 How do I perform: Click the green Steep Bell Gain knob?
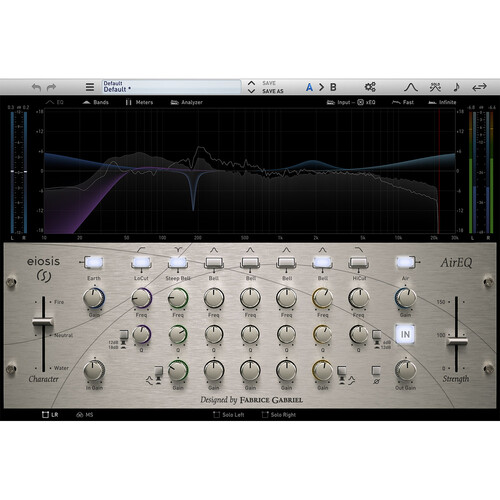pyautogui.click(x=178, y=370)
